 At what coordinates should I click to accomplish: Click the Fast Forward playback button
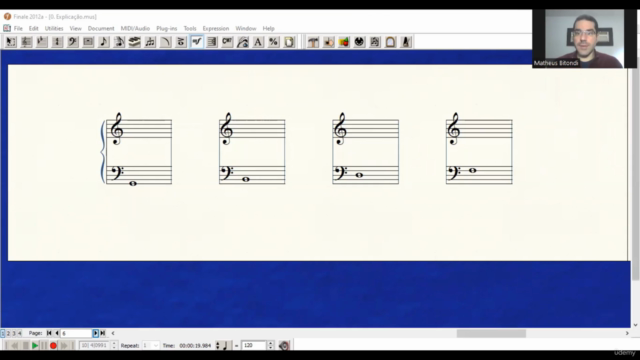point(64,346)
